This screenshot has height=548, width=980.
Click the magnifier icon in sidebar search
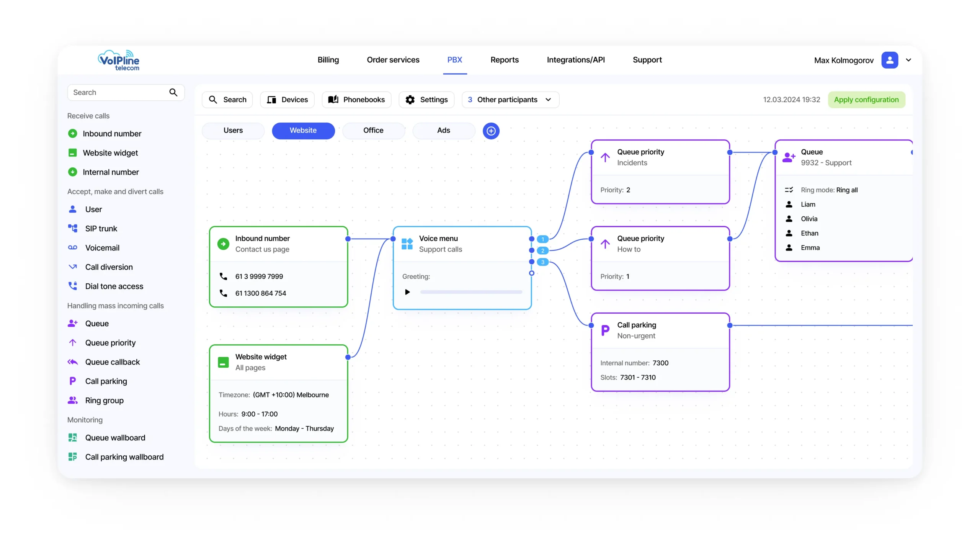pyautogui.click(x=173, y=92)
